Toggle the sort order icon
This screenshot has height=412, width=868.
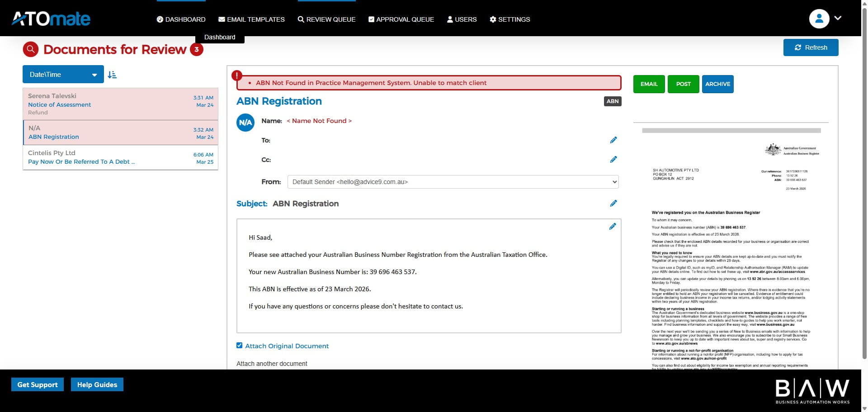112,75
